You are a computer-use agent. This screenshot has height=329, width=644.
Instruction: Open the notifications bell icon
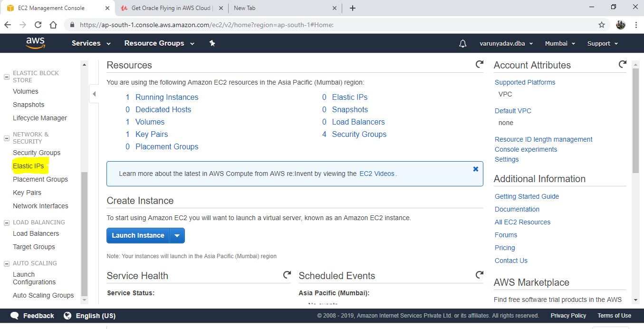click(x=462, y=43)
